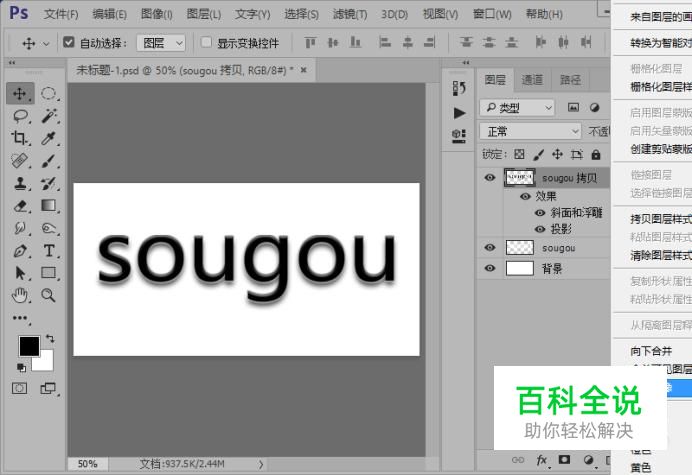
Task: Open the Actions panel play icon
Action: click(459, 113)
